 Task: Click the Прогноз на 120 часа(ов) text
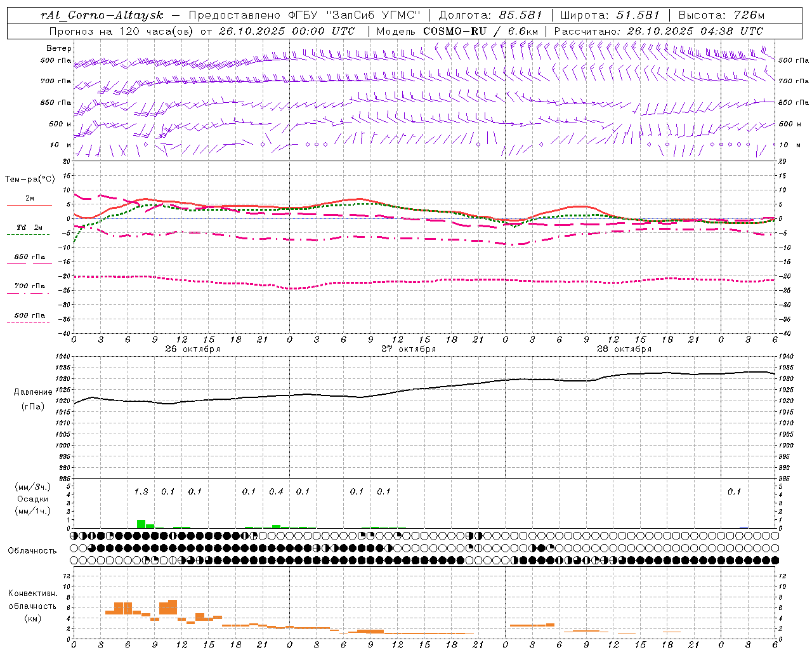coord(122,31)
